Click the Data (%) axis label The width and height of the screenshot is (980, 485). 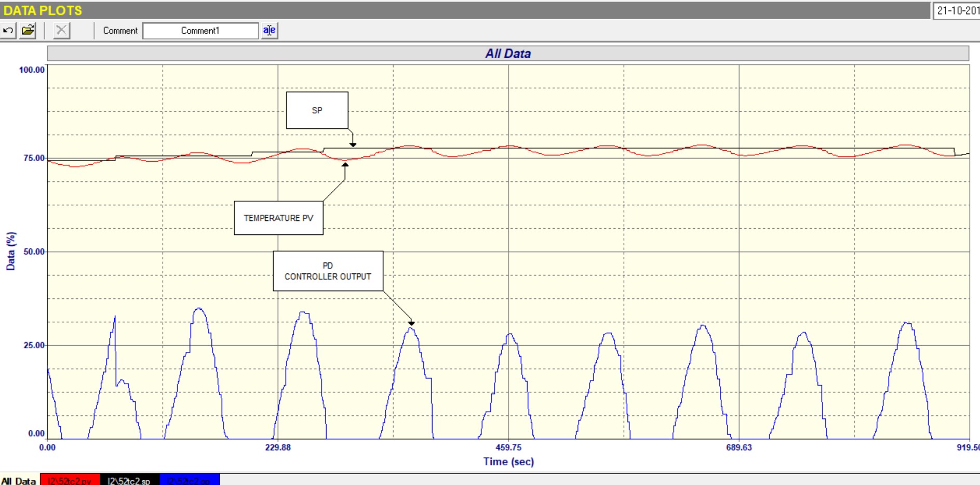11,251
